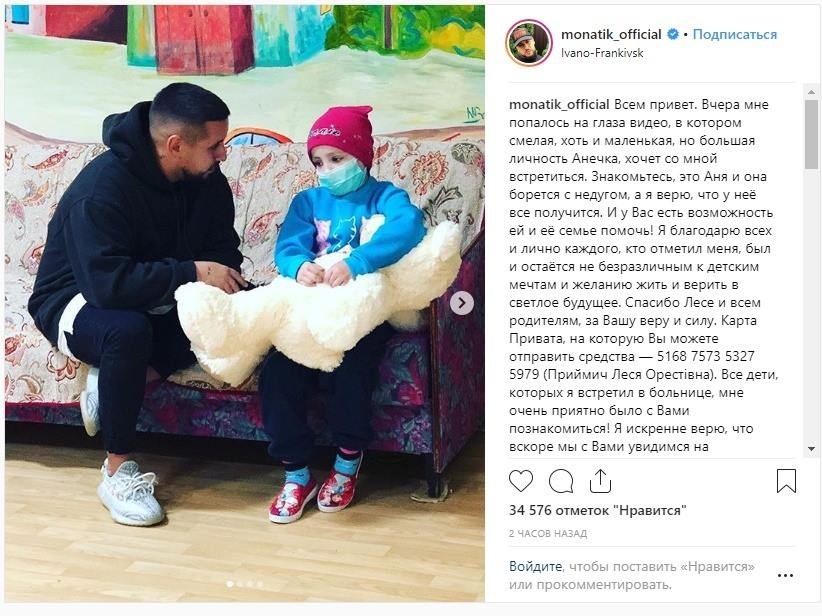Open comments with speech bubble icon
Viewport: 822px width, 616px height.
pyautogui.click(x=561, y=481)
